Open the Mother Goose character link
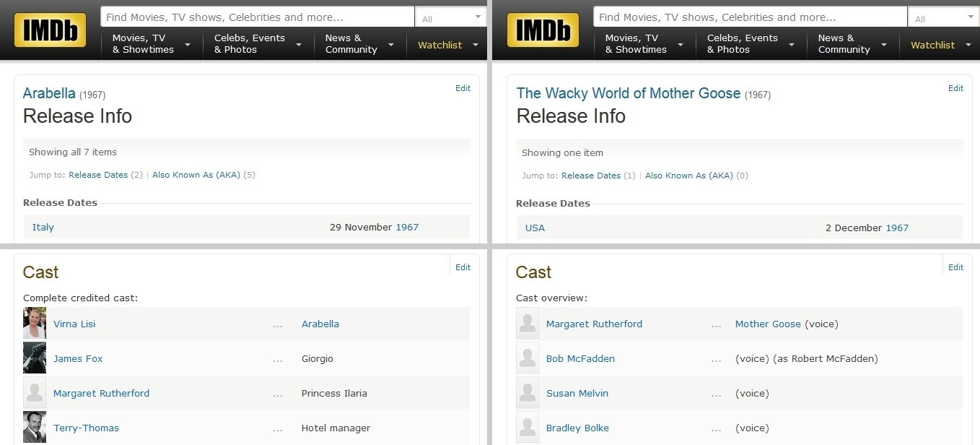 coord(767,324)
